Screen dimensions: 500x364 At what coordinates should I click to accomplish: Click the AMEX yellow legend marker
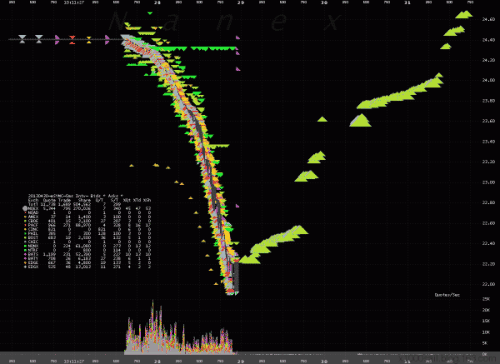[25, 217]
